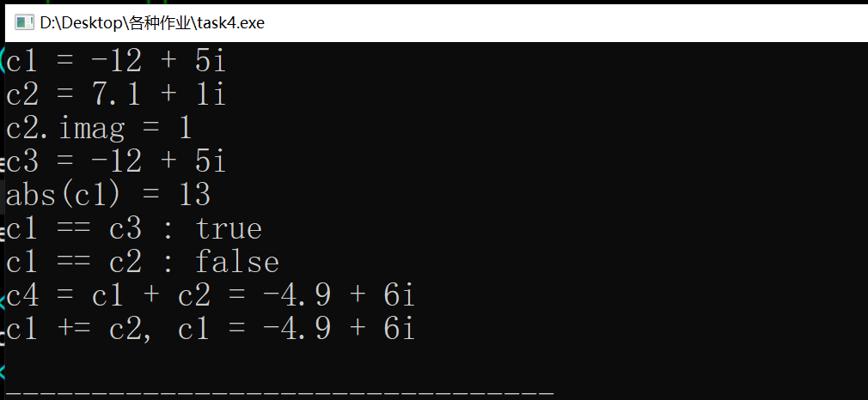Click the 'abs(c1) = 13' output line
The height and width of the screenshot is (400, 868).
coord(108,195)
